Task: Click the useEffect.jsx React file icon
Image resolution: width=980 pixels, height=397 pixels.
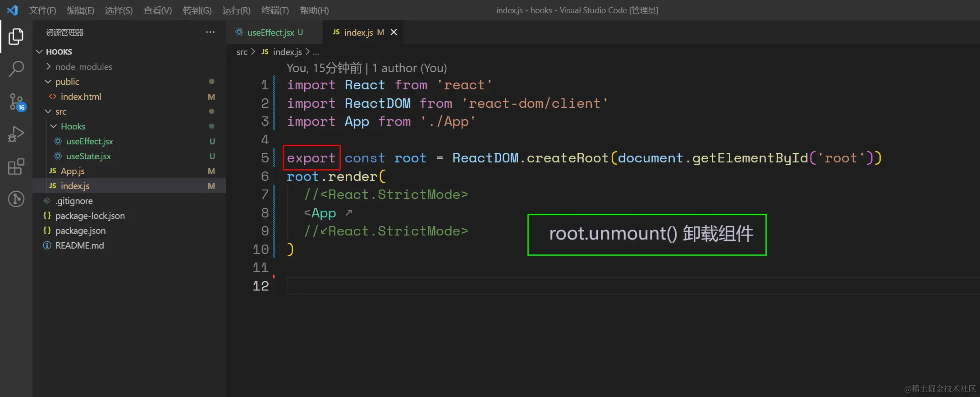Action: (x=58, y=141)
